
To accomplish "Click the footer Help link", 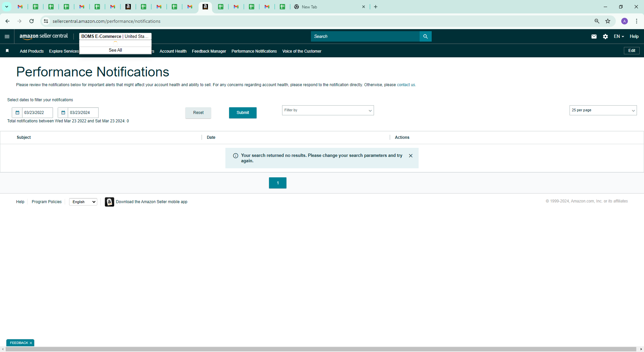I will coord(20,202).
